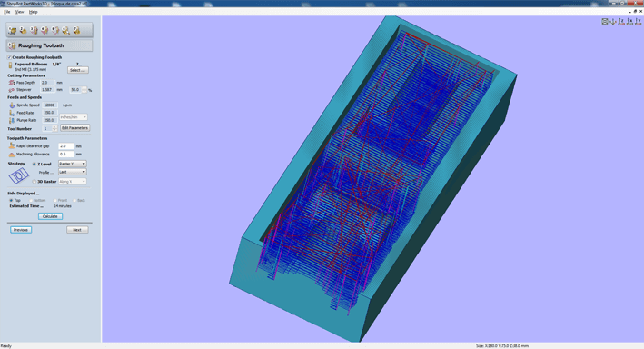Click the 3D model block in viewport

pyautogui.click(x=373, y=178)
